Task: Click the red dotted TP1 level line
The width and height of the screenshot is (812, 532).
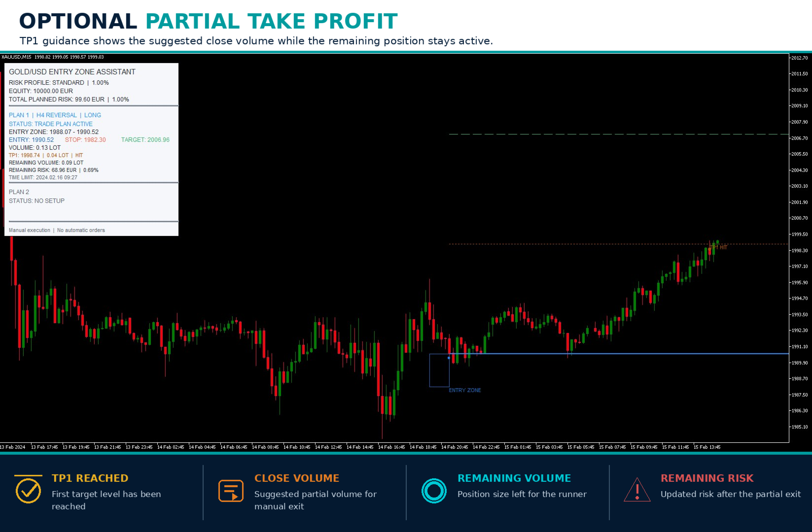Action: click(x=619, y=244)
